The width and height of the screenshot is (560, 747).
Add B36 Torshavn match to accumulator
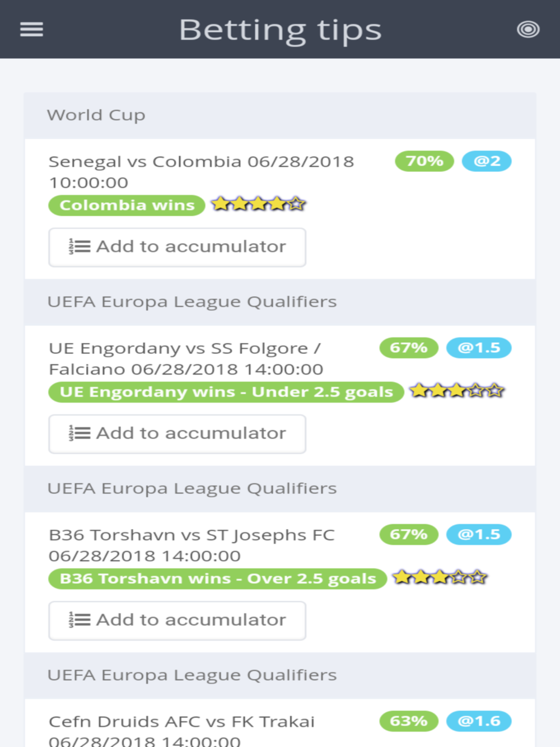point(178,620)
